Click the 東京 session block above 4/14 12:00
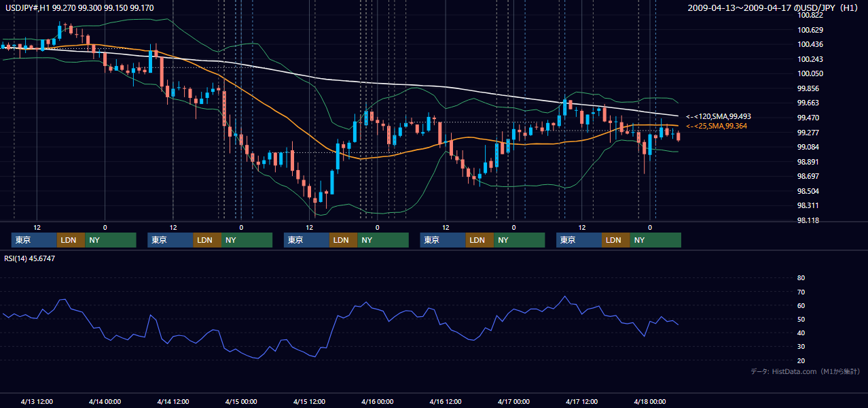 point(170,240)
